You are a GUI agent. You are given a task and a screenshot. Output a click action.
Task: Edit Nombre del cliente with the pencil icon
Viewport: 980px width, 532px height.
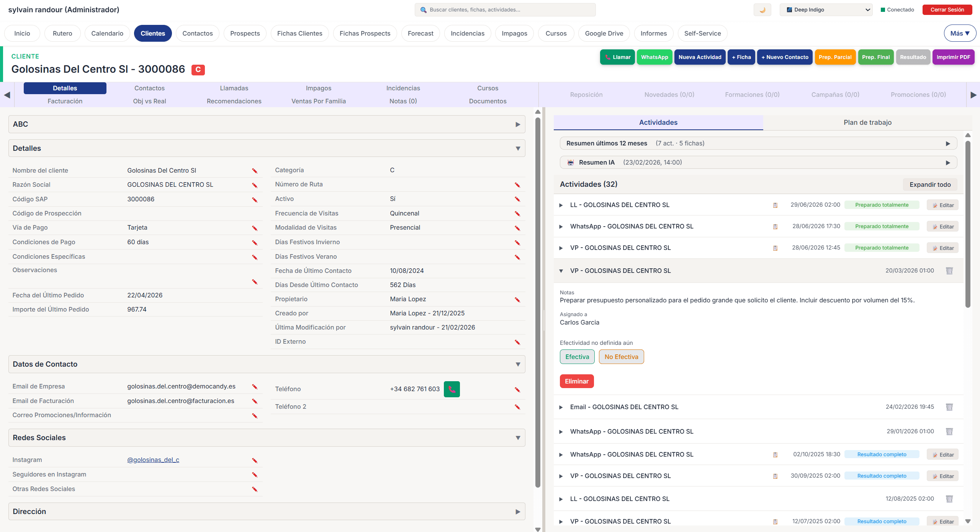click(x=255, y=171)
